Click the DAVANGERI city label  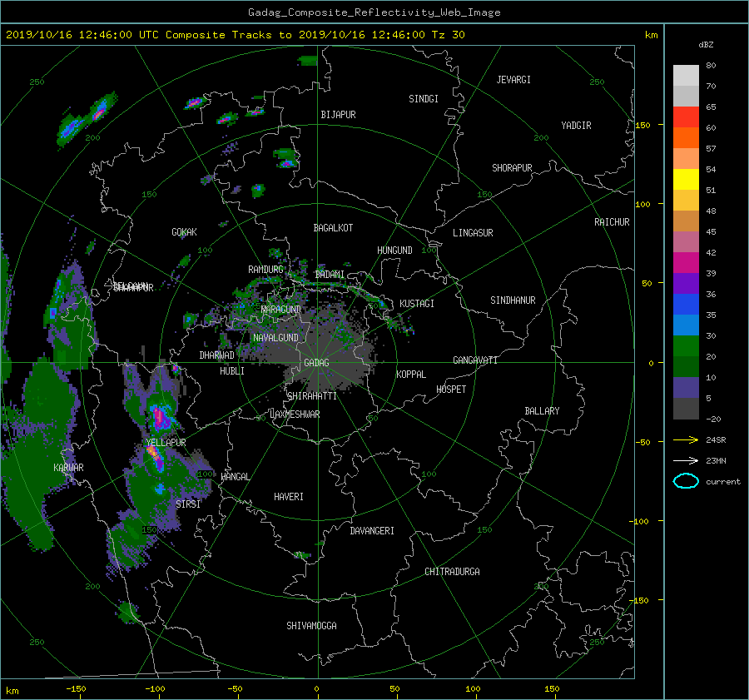pyautogui.click(x=372, y=531)
